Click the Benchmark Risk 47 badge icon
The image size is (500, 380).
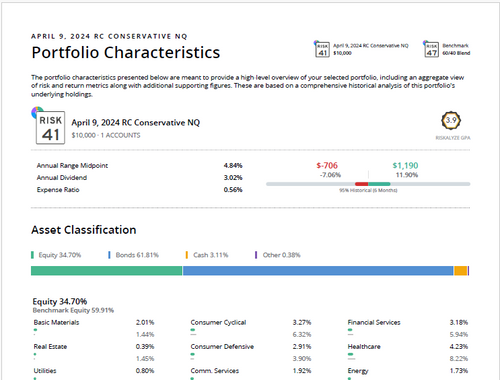tap(431, 50)
